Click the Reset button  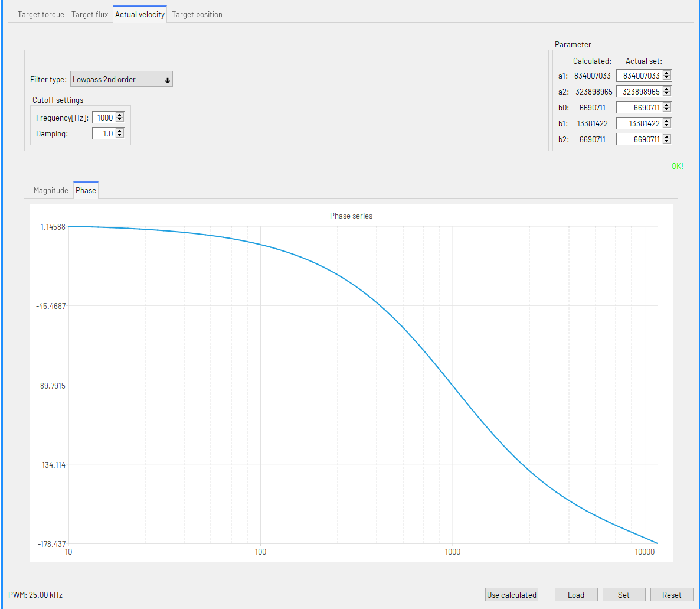(x=672, y=595)
